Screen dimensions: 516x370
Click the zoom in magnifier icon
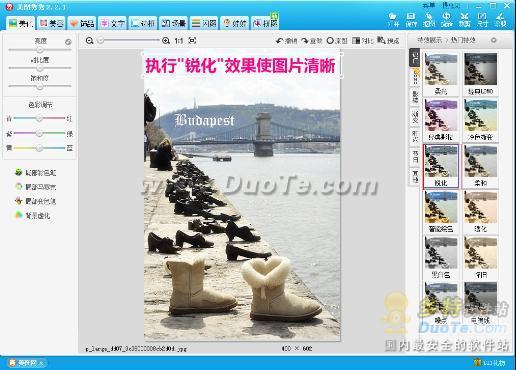166,41
